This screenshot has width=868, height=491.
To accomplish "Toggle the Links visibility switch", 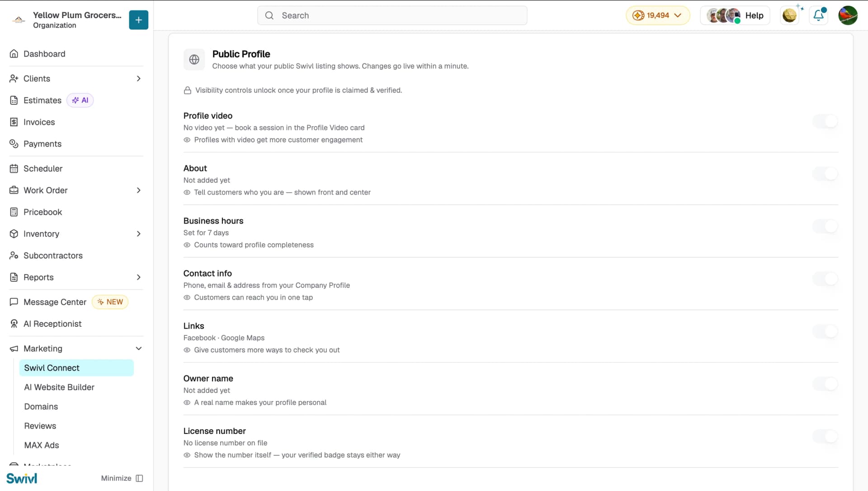I will (x=825, y=331).
